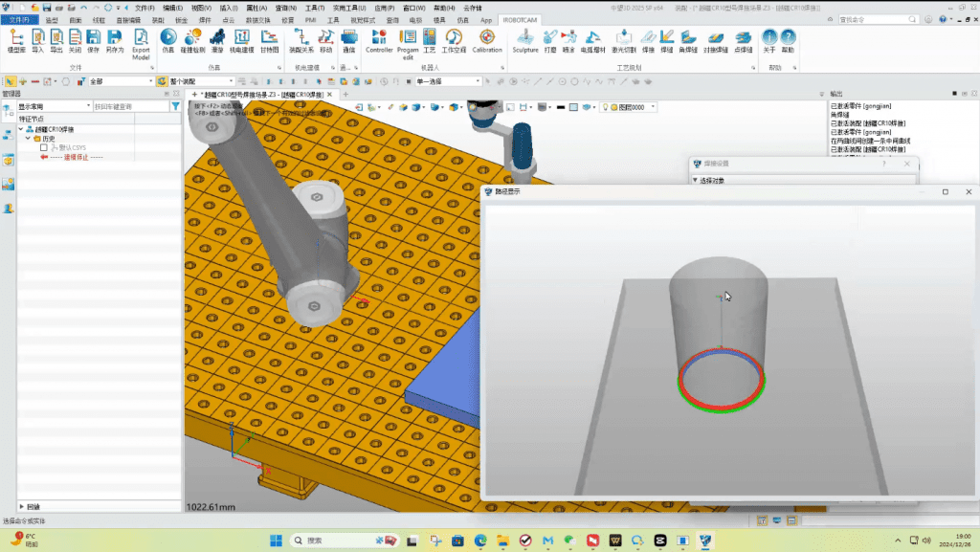This screenshot has width=980, height=552.
Task: Open the Windows Start button on taskbar
Action: tap(273, 541)
